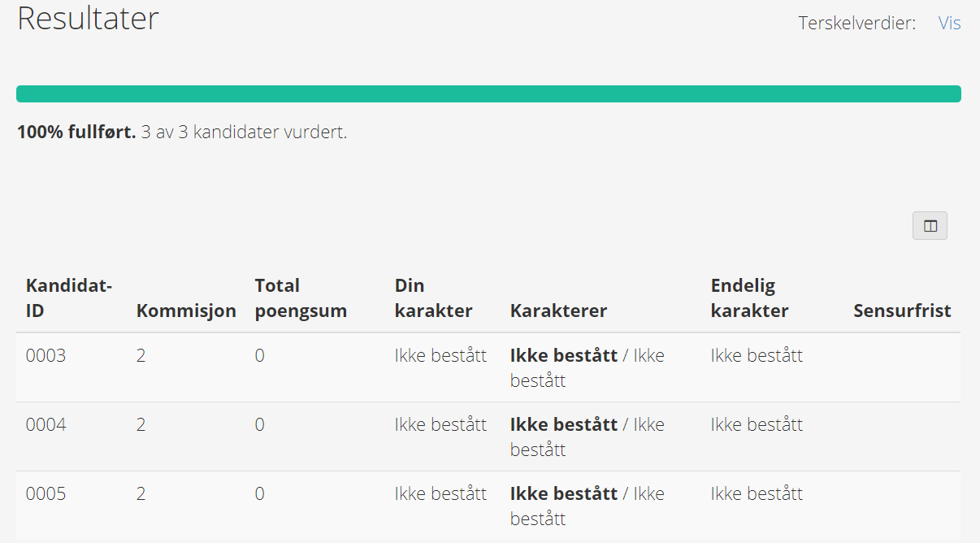This screenshot has height=543, width=980.
Task: Select Din karakter for candidate 0003
Action: coord(440,355)
